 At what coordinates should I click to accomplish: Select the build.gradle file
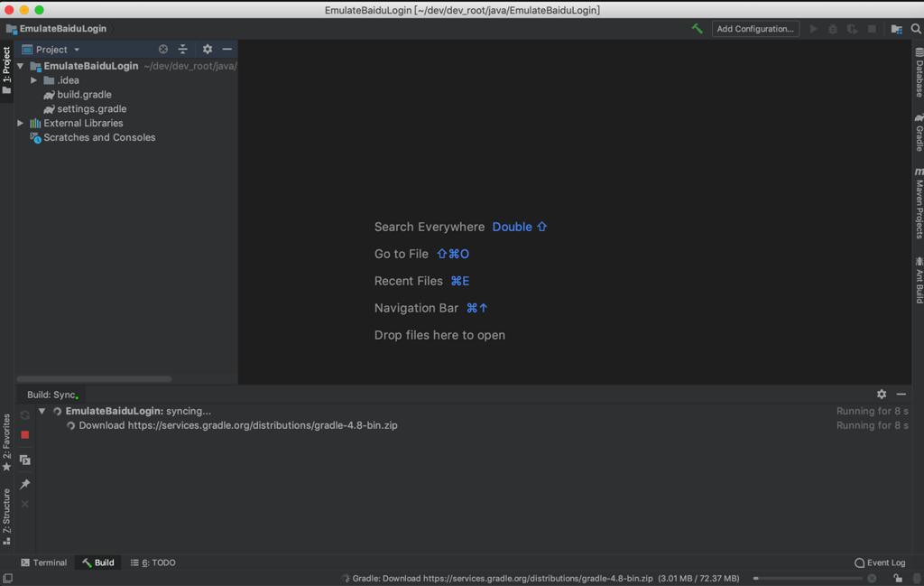78,94
